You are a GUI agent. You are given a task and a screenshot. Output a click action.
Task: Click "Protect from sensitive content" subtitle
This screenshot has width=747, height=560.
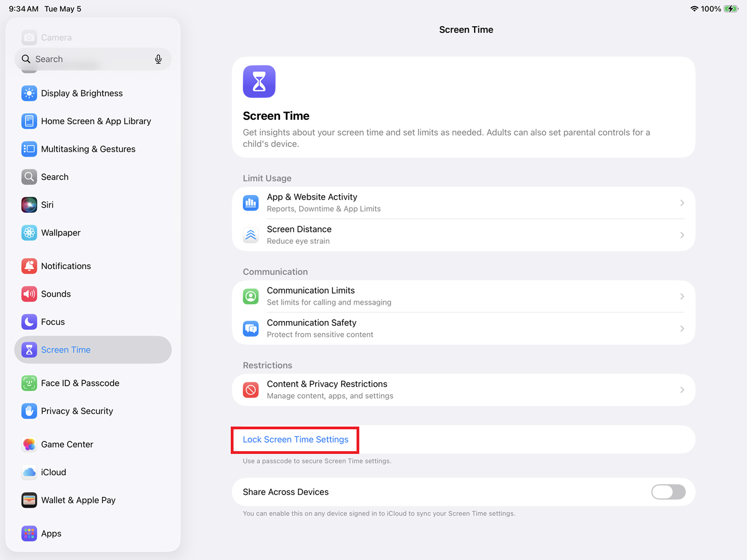pos(320,335)
